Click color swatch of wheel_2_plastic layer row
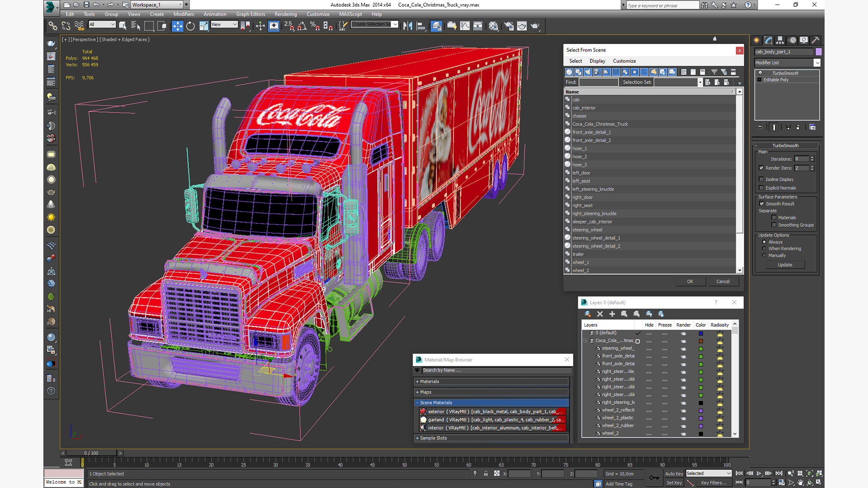Viewport: 868px width, 488px height. click(x=701, y=418)
